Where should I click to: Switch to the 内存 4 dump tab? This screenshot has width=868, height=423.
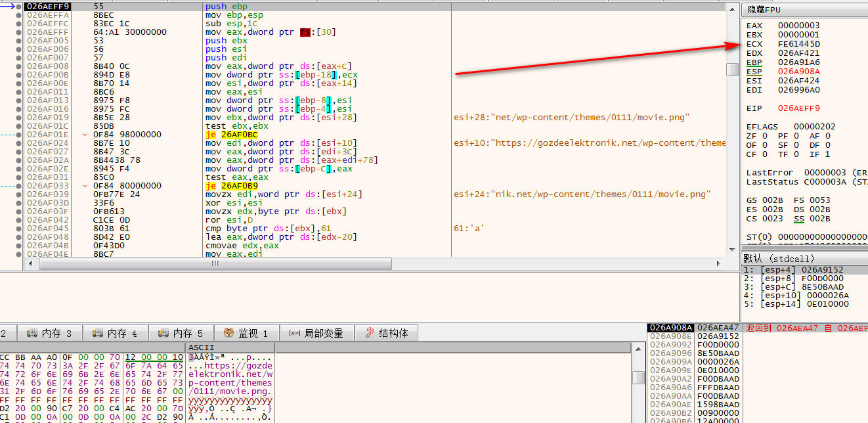[x=115, y=333]
